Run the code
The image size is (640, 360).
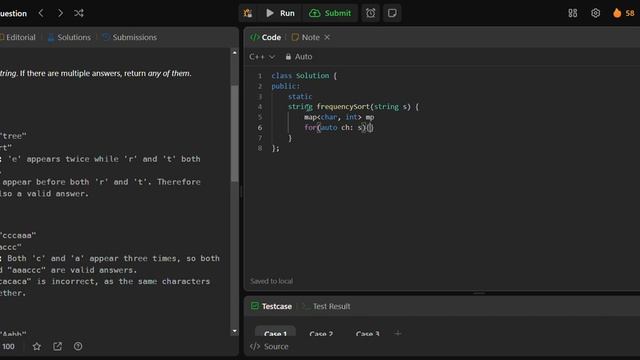[x=280, y=13]
